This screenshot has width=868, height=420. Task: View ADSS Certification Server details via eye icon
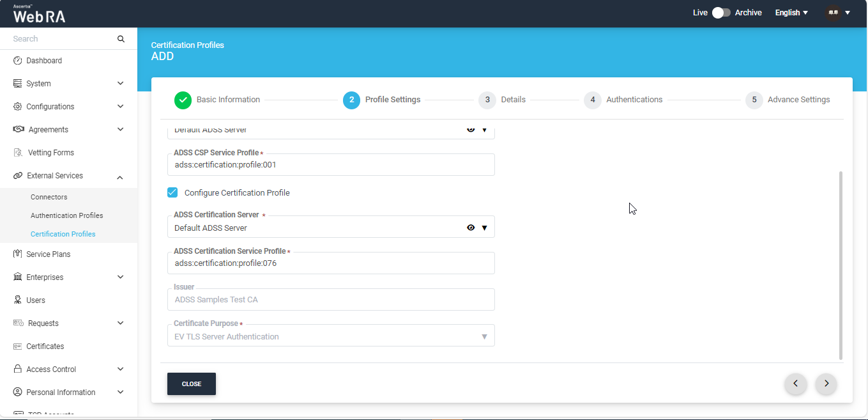coord(471,228)
